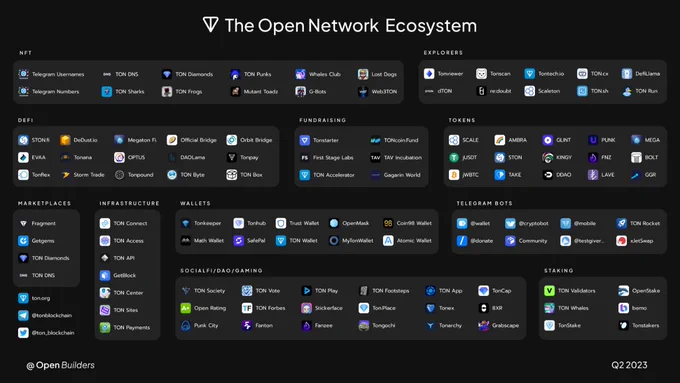Viewport: 680px width, 383px height.
Task: Click the 'TON Center' label
Action: (128, 293)
